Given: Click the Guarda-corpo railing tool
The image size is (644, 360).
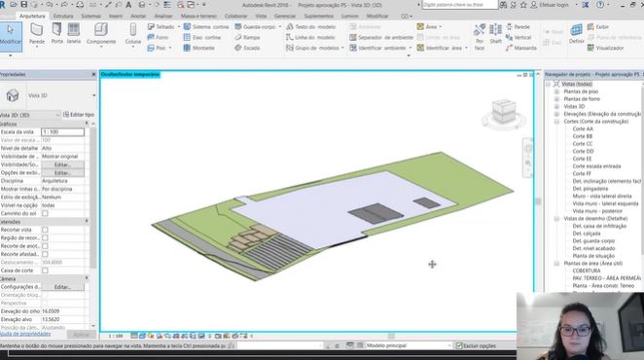Looking at the screenshot, I should click(255, 26).
